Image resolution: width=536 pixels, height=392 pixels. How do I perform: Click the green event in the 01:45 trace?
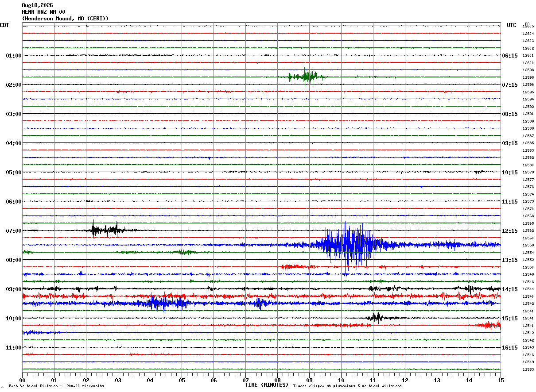[x=306, y=77]
